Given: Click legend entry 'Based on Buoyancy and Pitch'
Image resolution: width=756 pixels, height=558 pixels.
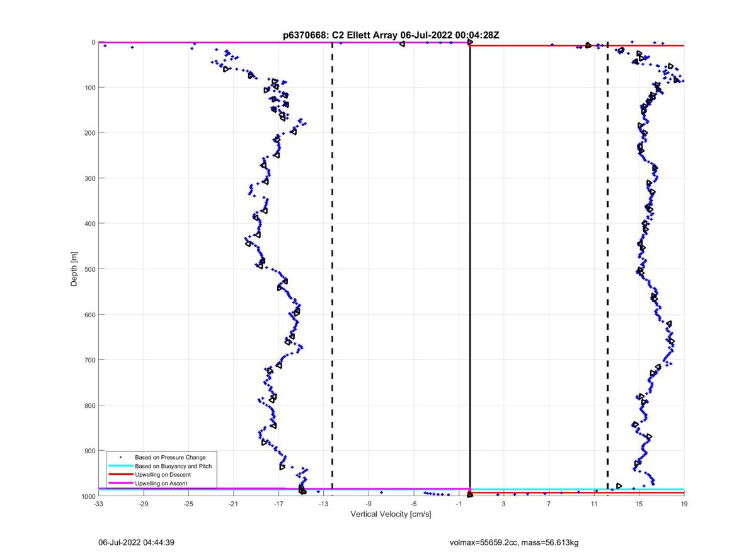Looking at the screenshot, I should pyautogui.click(x=173, y=466).
